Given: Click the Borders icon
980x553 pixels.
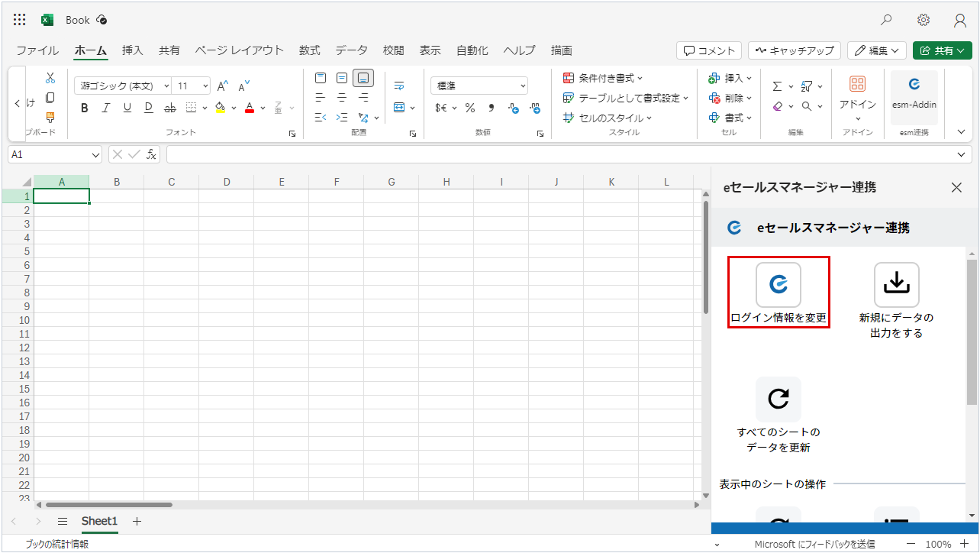Looking at the screenshot, I should click(192, 108).
